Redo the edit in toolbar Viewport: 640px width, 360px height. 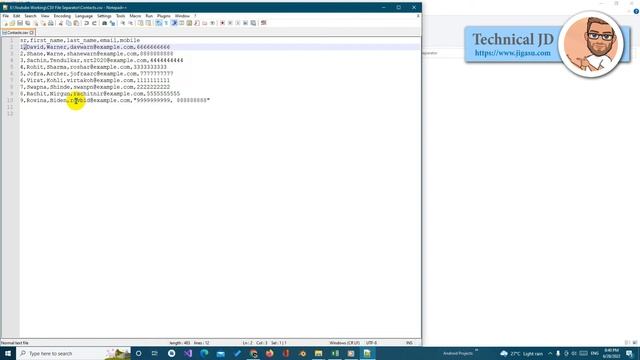tap(94, 23)
